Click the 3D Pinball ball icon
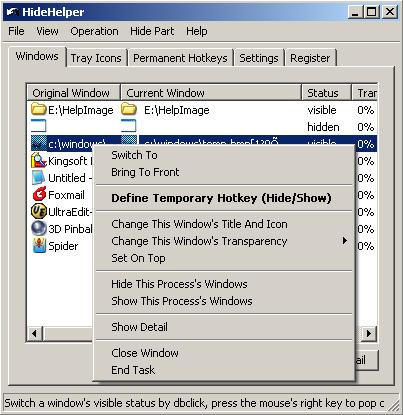Image resolution: width=403 pixels, height=415 pixels. [39, 229]
